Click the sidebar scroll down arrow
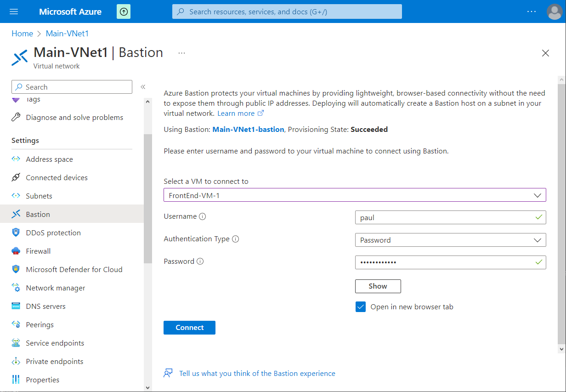566x392 pixels. click(147, 387)
